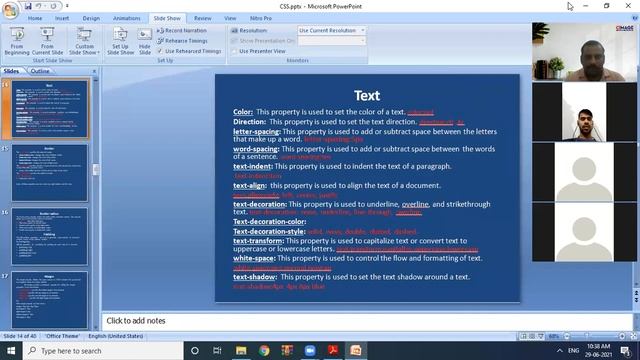Show hidden tray icons chevron
Screen dimensions: 640x360
pos(560,351)
